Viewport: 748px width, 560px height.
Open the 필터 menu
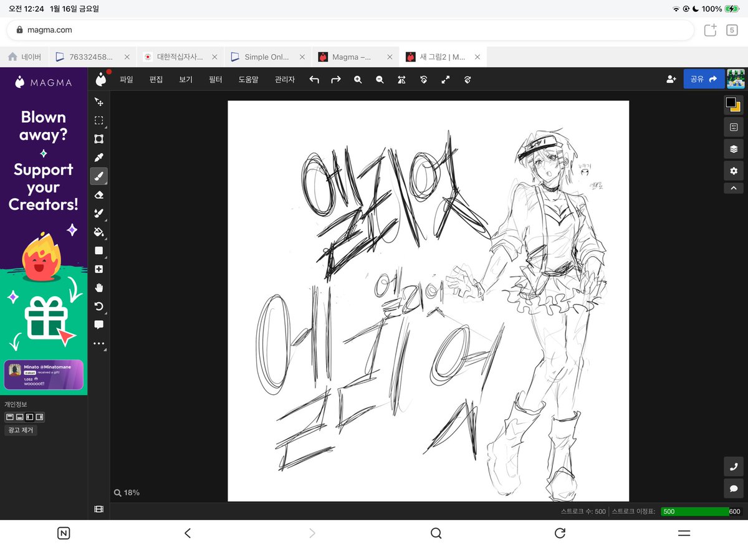click(216, 80)
